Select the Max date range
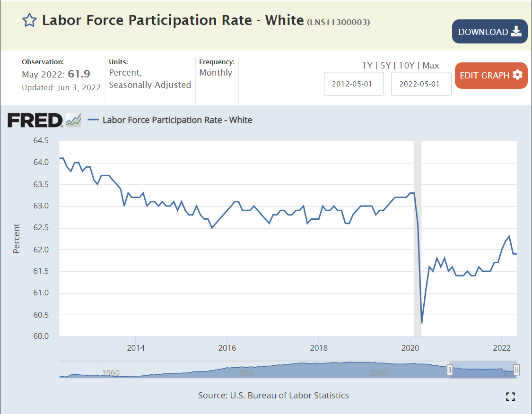Image resolution: width=532 pixels, height=414 pixels. click(431, 66)
